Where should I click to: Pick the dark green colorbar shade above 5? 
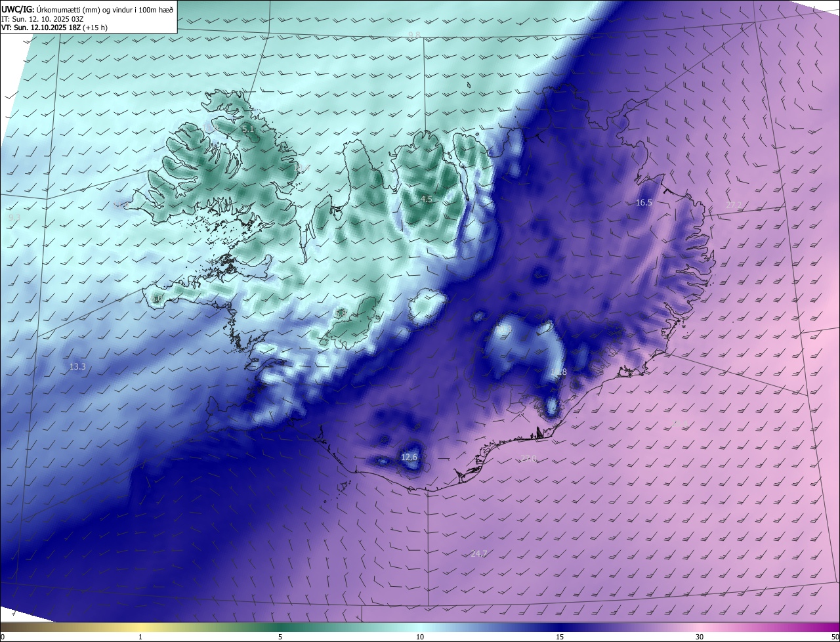coord(280,628)
